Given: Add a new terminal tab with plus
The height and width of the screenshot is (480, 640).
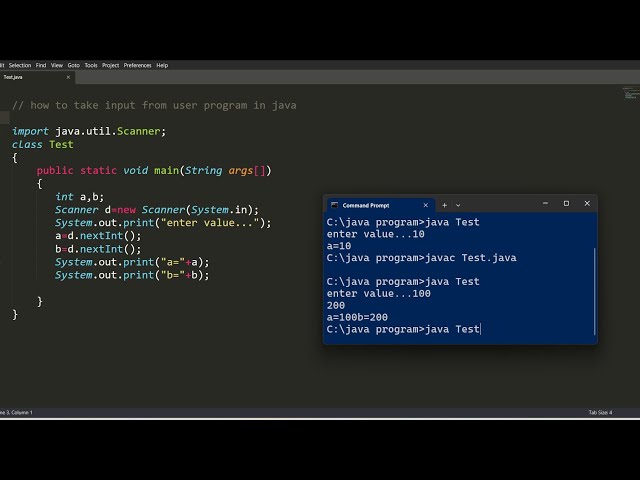Looking at the screenshot, I should click(444, 205).
